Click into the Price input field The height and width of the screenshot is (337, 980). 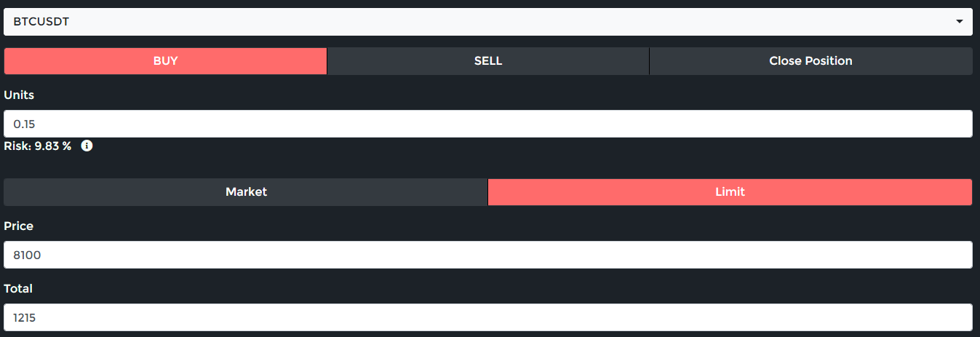487,255
